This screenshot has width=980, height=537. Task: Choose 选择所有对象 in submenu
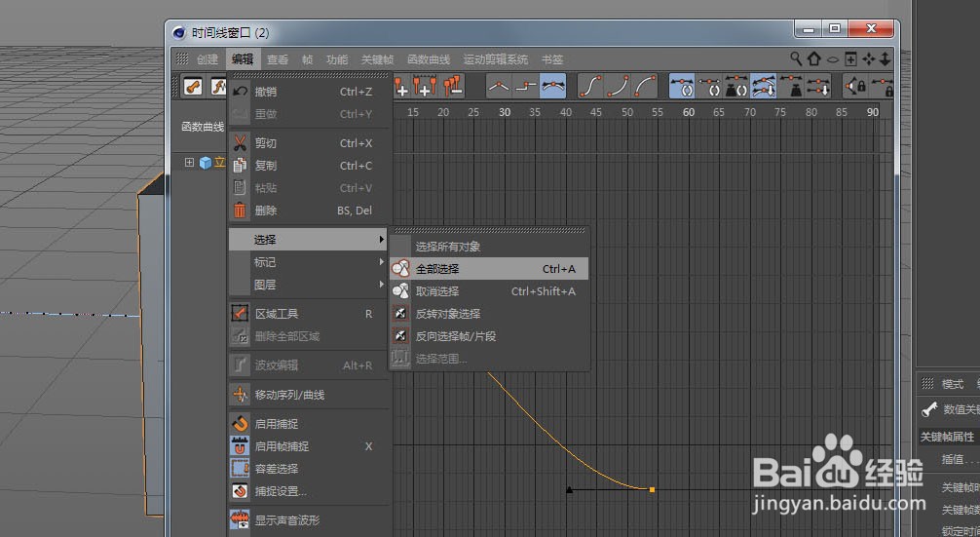tap(489, 247)
